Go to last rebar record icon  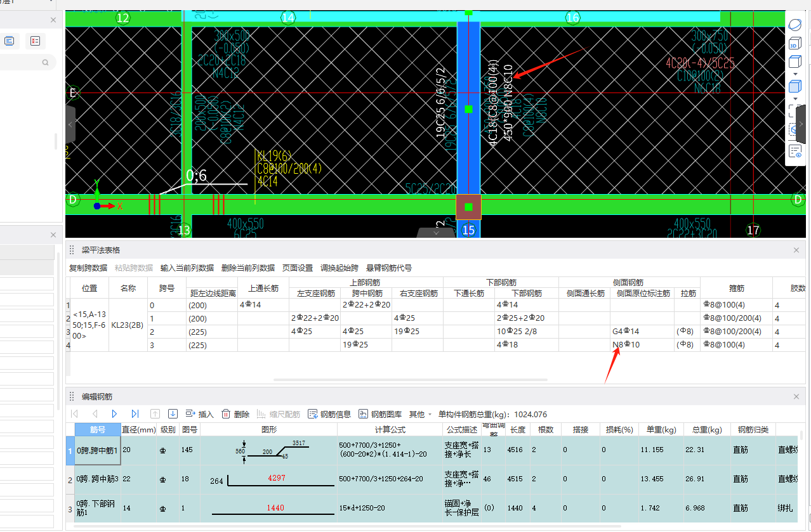pos(135,414)
